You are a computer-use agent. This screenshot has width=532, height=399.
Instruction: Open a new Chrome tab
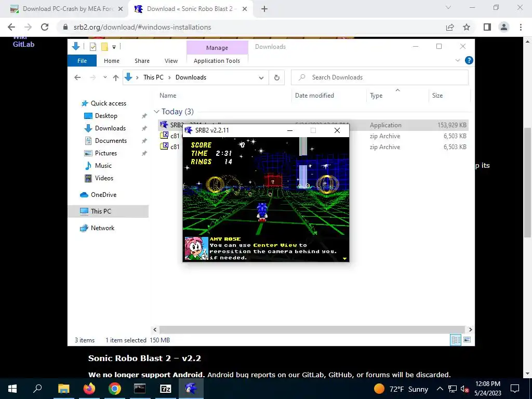point(264,9)
